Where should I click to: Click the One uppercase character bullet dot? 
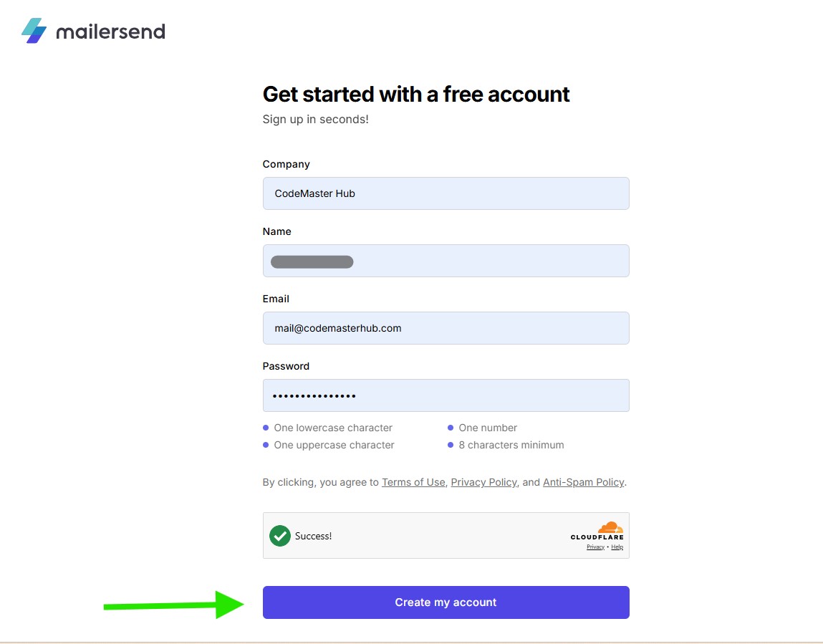(266, 445)
